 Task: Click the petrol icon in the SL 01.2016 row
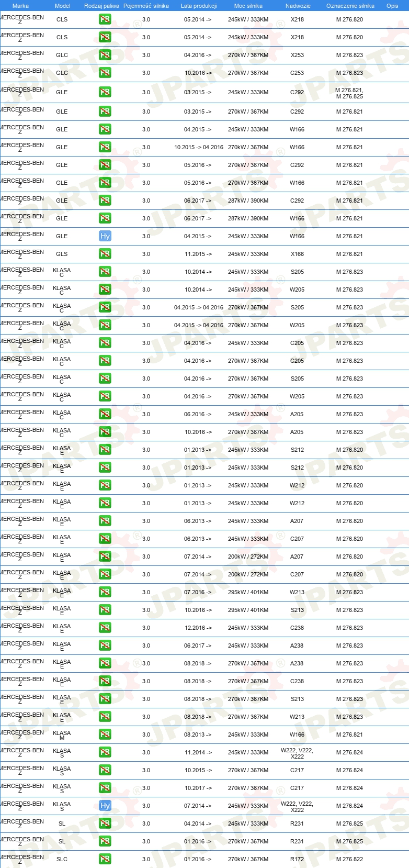(105, 841)
